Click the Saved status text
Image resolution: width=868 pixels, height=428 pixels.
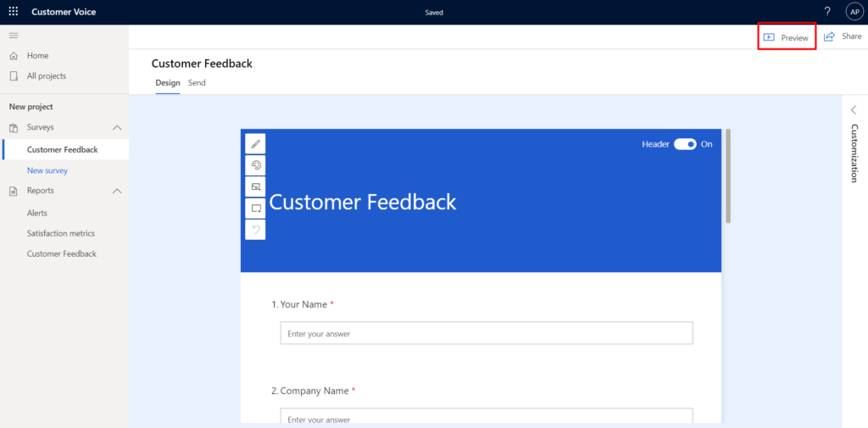coord(434,12)
